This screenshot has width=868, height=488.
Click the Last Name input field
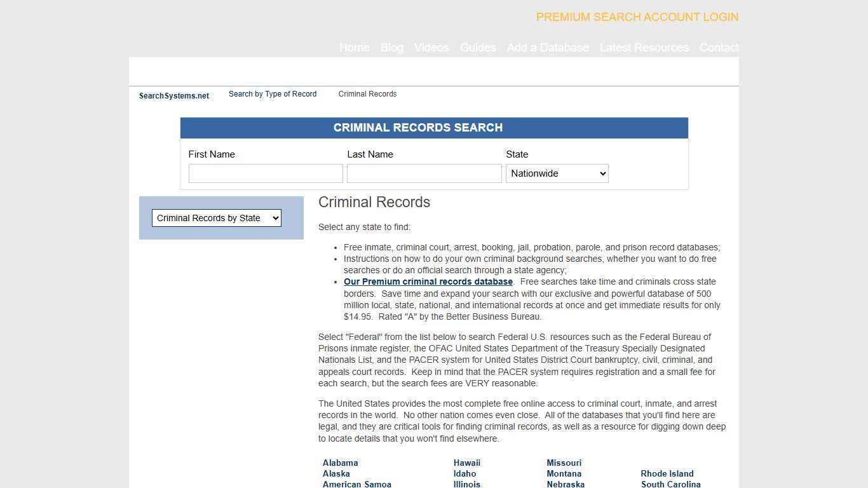pyautogui.click(x=424, y=173)
